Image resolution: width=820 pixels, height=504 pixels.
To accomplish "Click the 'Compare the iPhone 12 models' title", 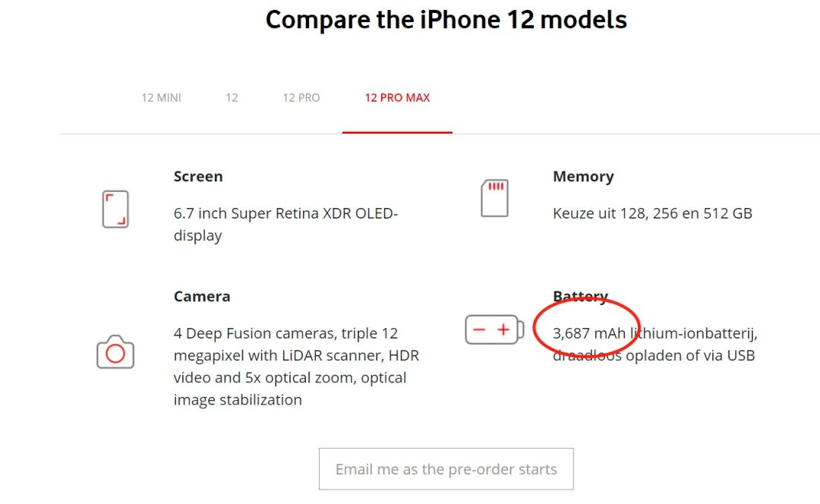I will pyautogui.click(x=446, y=20).
